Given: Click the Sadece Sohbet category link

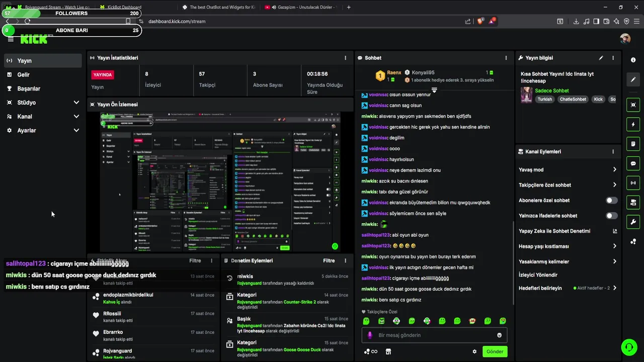Looking at the screenshot, I should (x=552, y=90).
